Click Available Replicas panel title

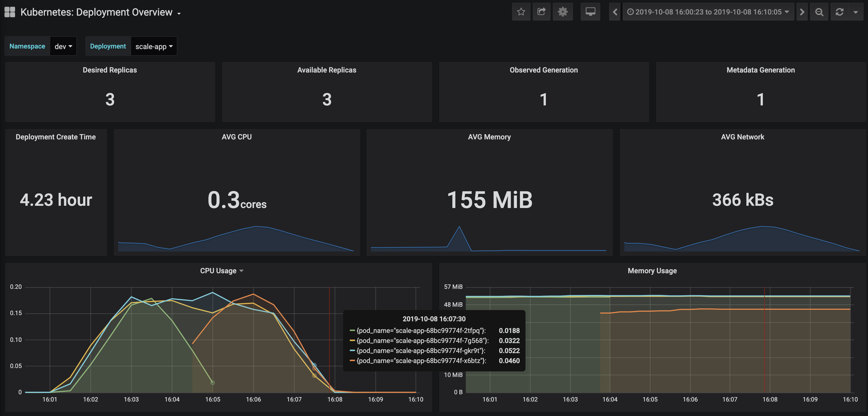pyautogui.click(x=327, y=70)
